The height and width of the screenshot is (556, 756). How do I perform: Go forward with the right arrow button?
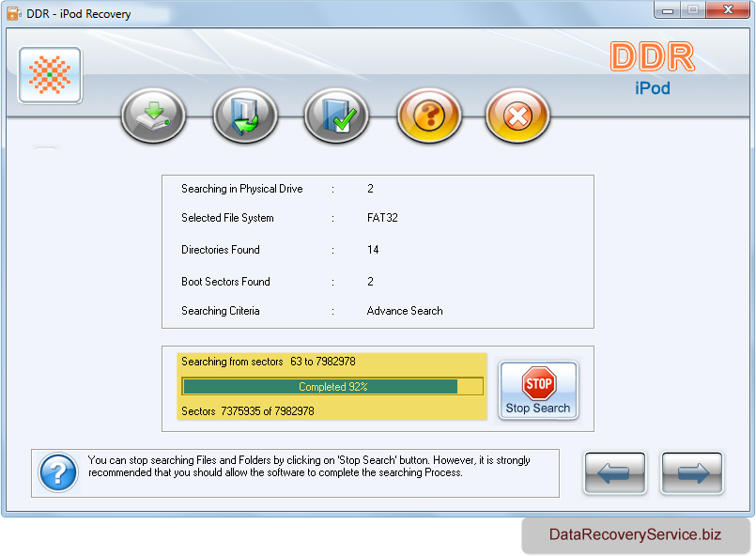coord(692,472)
